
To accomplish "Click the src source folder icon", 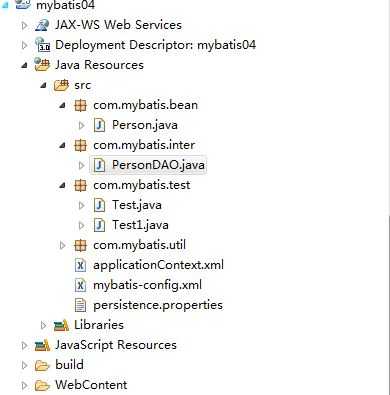I will coord(61,85).
